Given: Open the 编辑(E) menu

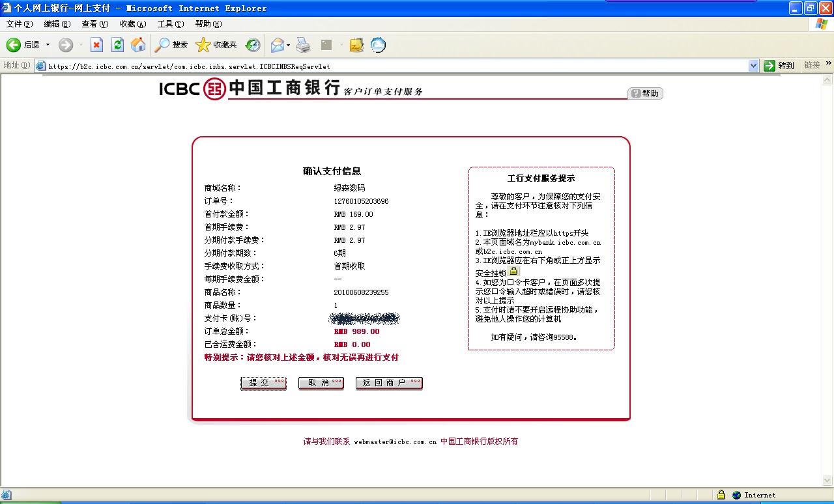Looking at the screenshot, I should 57,24.
